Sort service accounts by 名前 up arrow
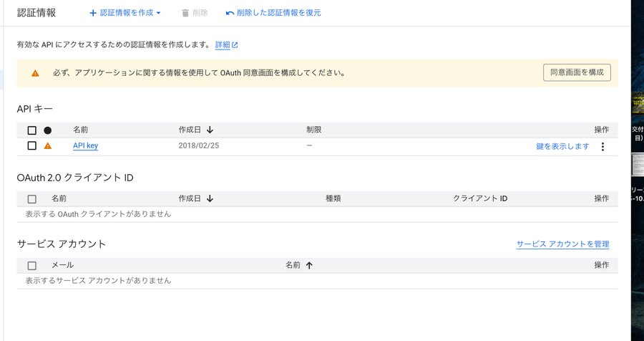 point(309,265)
